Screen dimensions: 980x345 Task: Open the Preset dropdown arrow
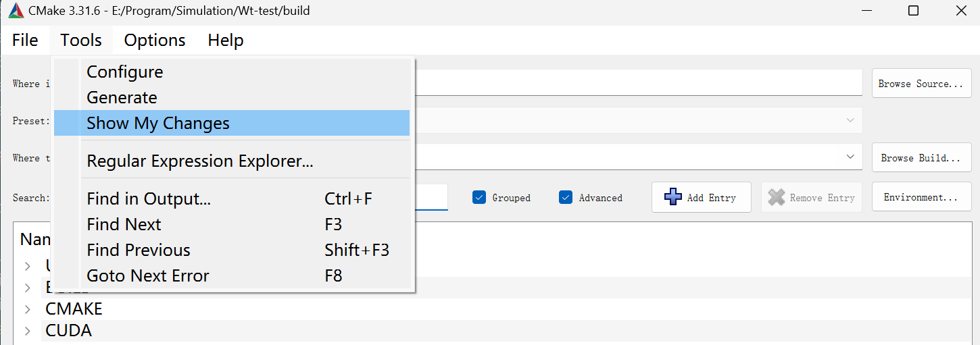[x=850, y=120]
